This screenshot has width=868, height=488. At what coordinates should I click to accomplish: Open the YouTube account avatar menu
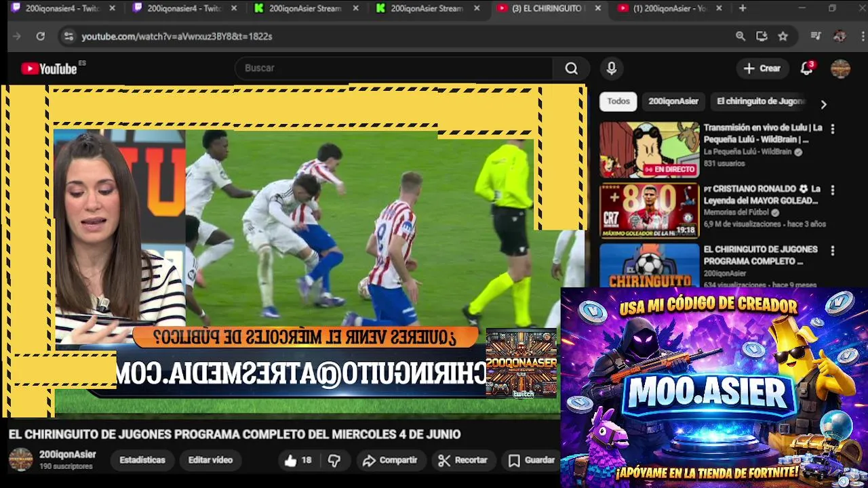click(840, 68)
